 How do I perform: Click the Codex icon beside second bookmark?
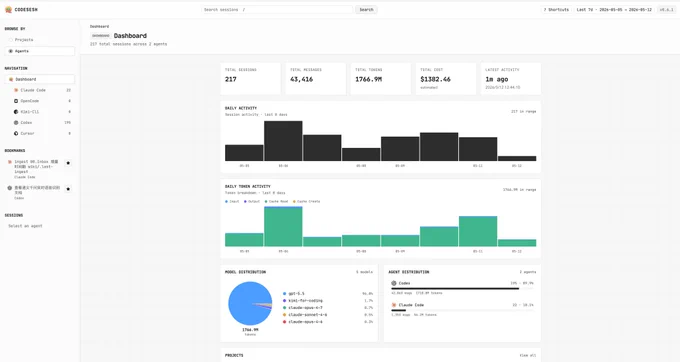tap(10, 188)
